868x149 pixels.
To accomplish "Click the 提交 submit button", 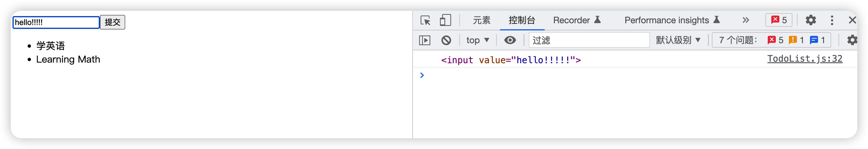I will pyautogui.click(x=112, y=22).
